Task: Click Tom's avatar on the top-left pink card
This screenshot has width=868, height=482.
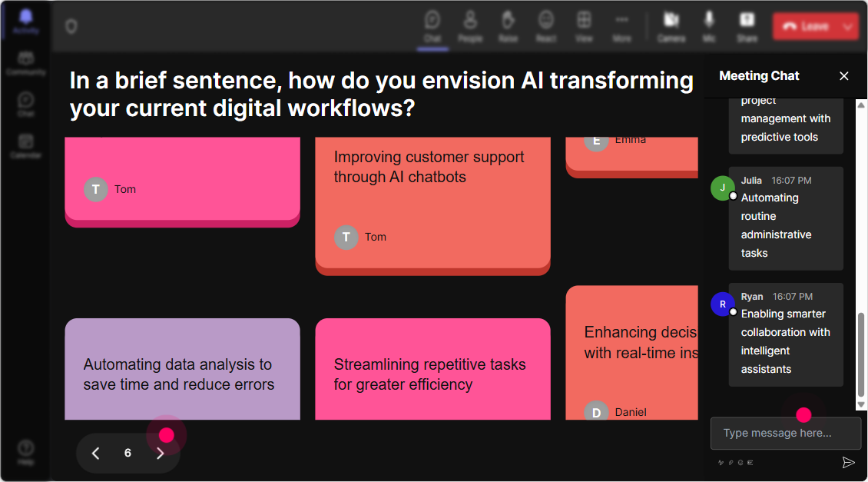Action: tap(96, 189)
